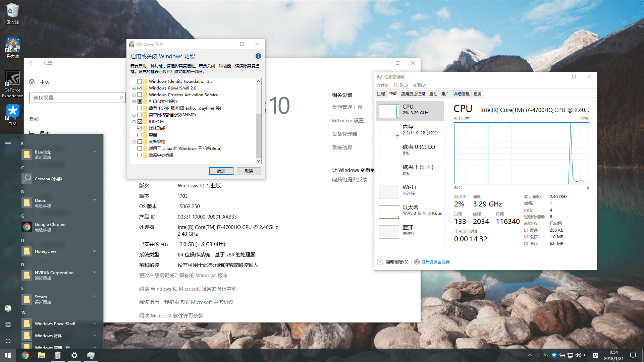This screenshot has width=644, height=362.
Task: Click the 确定 button in Windows 功能
Action: 221,171
